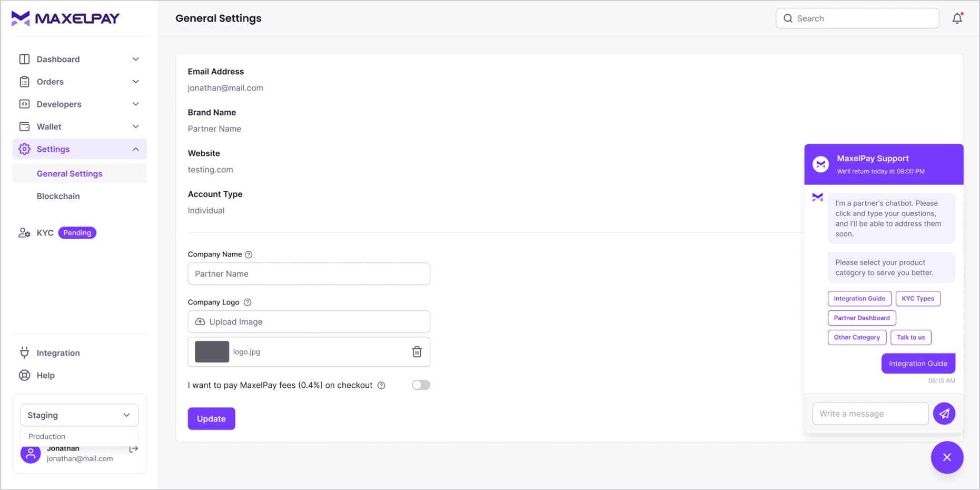
Task: Send chat message with paper plane button
Action: pyautogui.click(x=944, y=414)
